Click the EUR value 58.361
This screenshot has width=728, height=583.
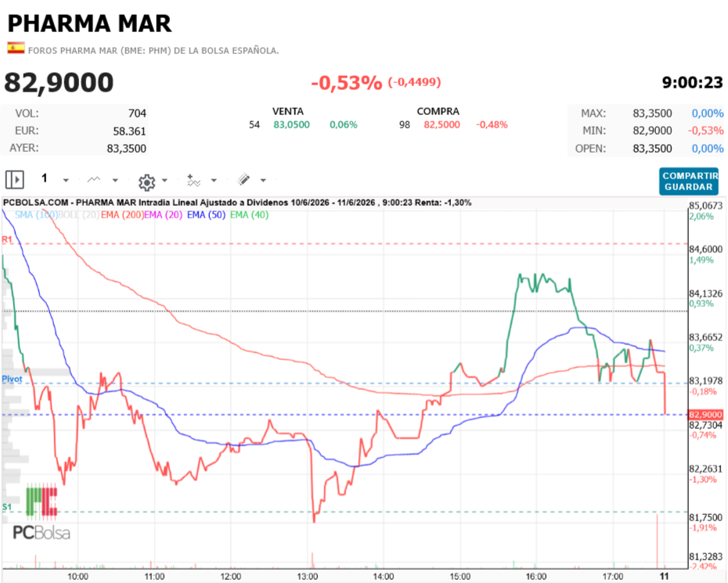(129, 131)
